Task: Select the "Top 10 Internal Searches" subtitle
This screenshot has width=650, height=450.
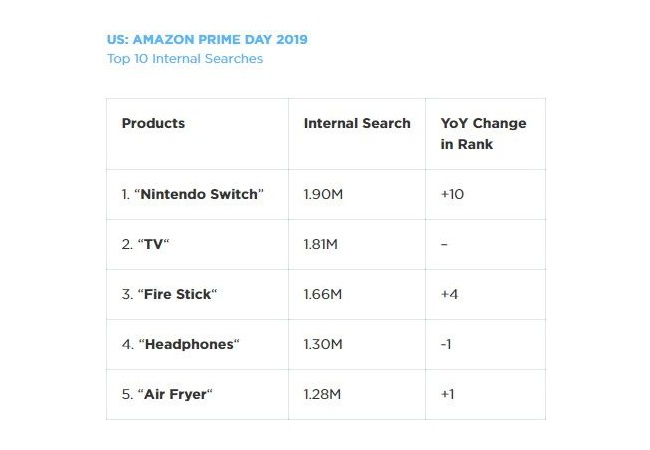Action: (185, 58)
